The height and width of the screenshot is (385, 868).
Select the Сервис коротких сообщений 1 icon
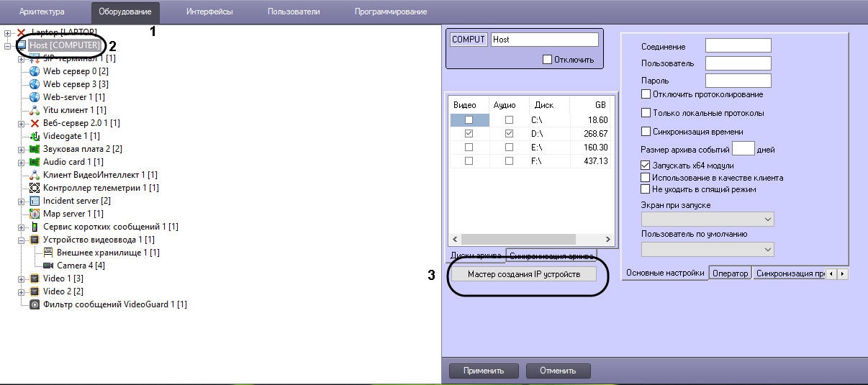tap(35, 227)
